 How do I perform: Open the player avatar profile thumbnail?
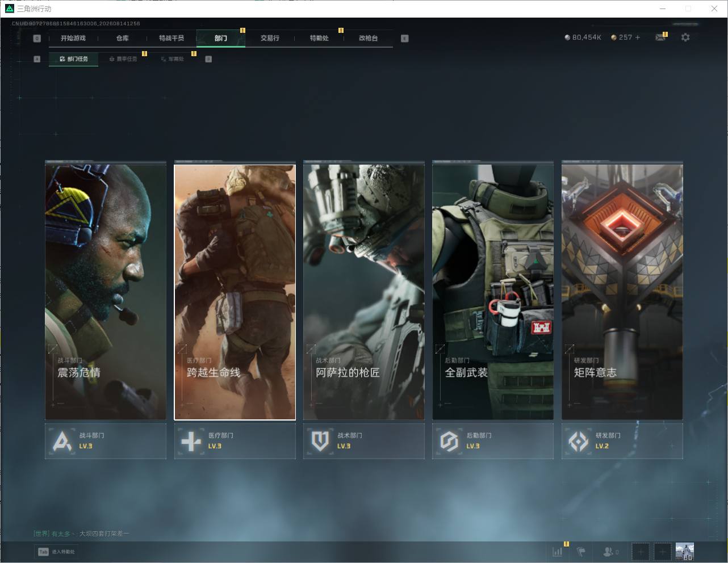click(x=684, y=551)
